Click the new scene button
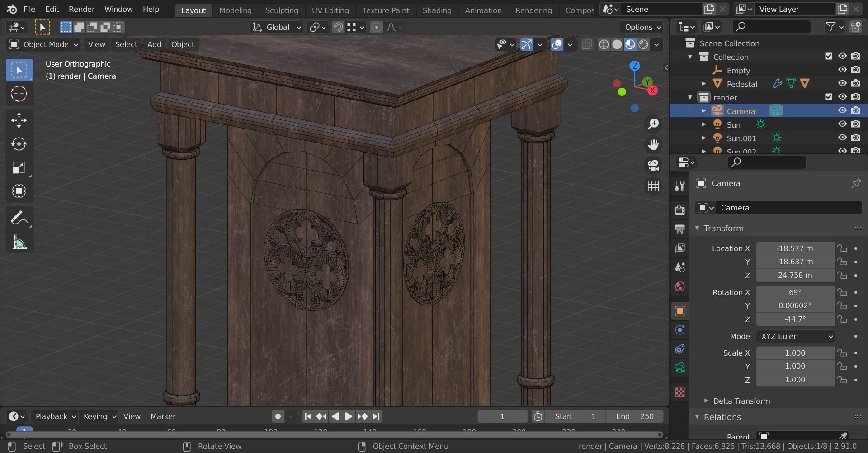 [x=709, y=9]
